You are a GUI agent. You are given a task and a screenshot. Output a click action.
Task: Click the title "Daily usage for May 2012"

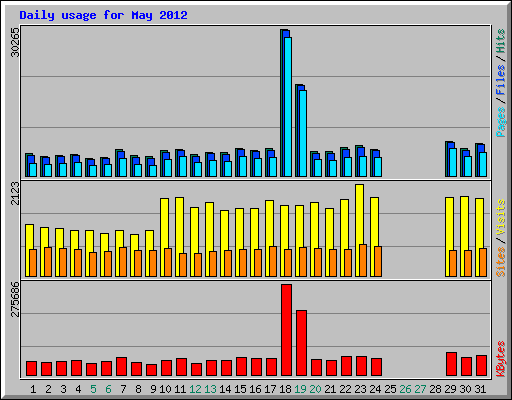pyautogui.click(x=103, y=15)
